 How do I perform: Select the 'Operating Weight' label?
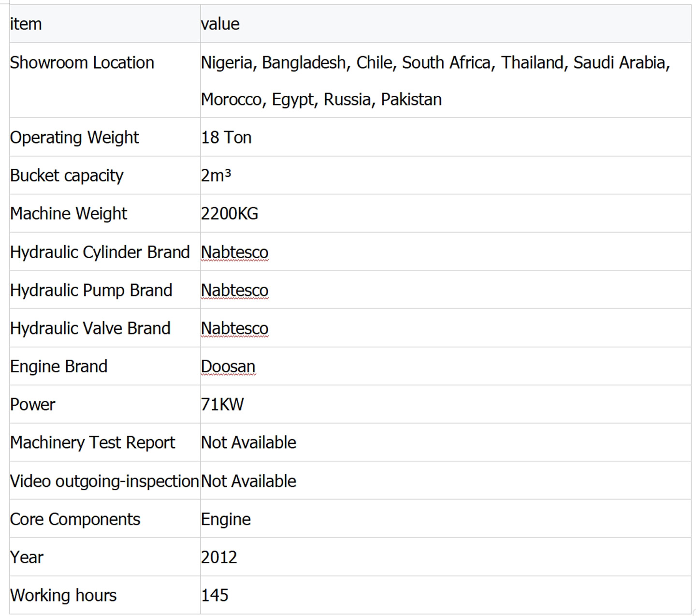pos(74,138)
